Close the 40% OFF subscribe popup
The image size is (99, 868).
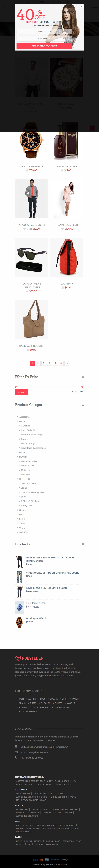(81, 6)
